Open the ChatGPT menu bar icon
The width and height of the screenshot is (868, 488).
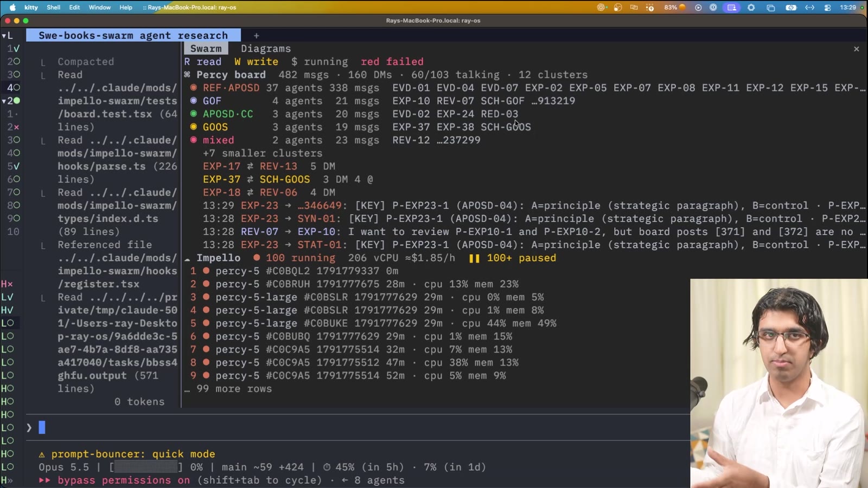pos(601,8)
